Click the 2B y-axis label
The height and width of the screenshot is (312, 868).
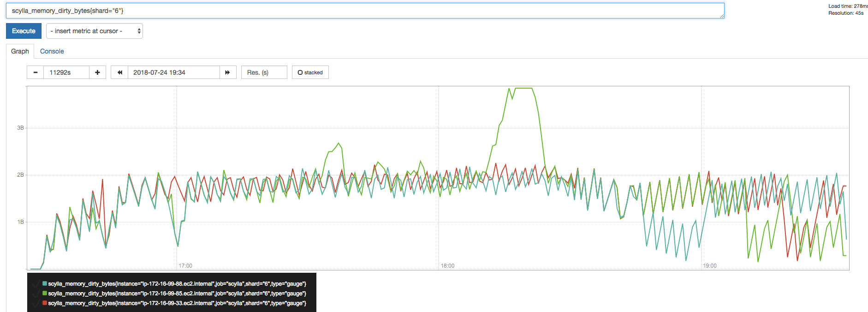point(20,175)
